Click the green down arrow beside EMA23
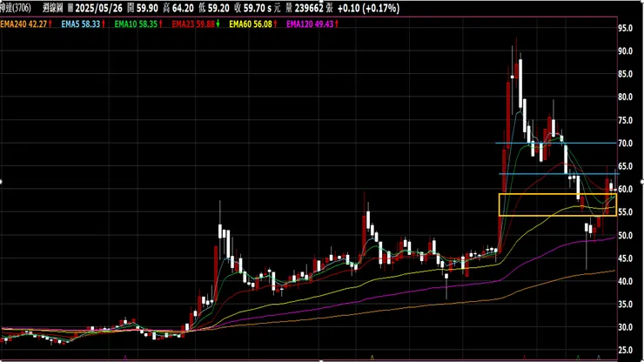This screenshot has height=362, width=644. click(x=218, y=24)
